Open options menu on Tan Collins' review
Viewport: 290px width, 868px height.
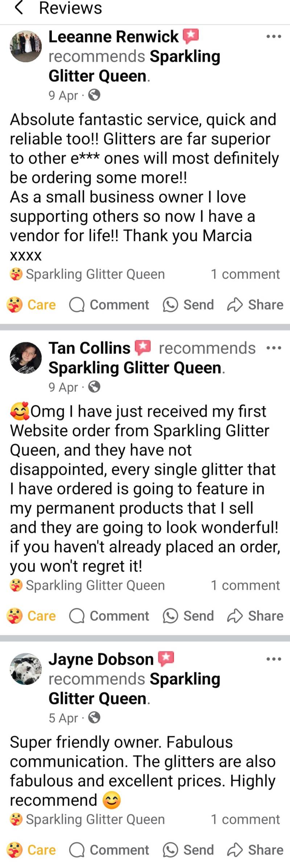(x=274, y=348)
